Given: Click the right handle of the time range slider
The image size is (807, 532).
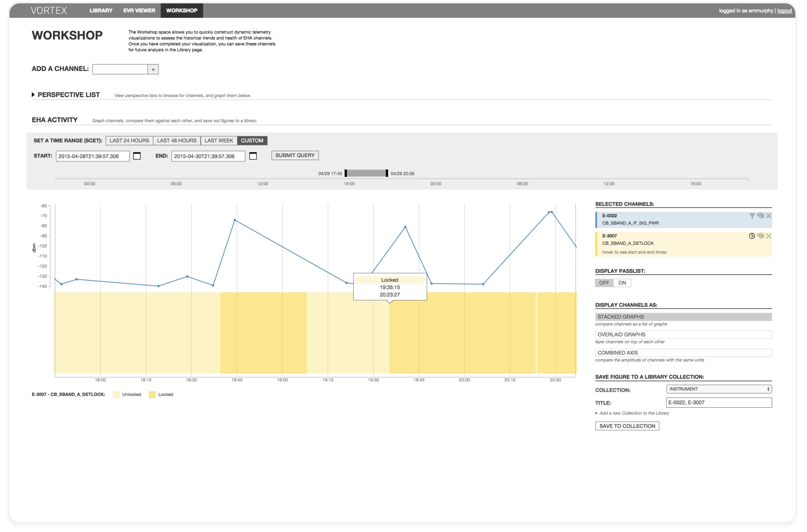Looking at the screenshot, I should 387,173.
